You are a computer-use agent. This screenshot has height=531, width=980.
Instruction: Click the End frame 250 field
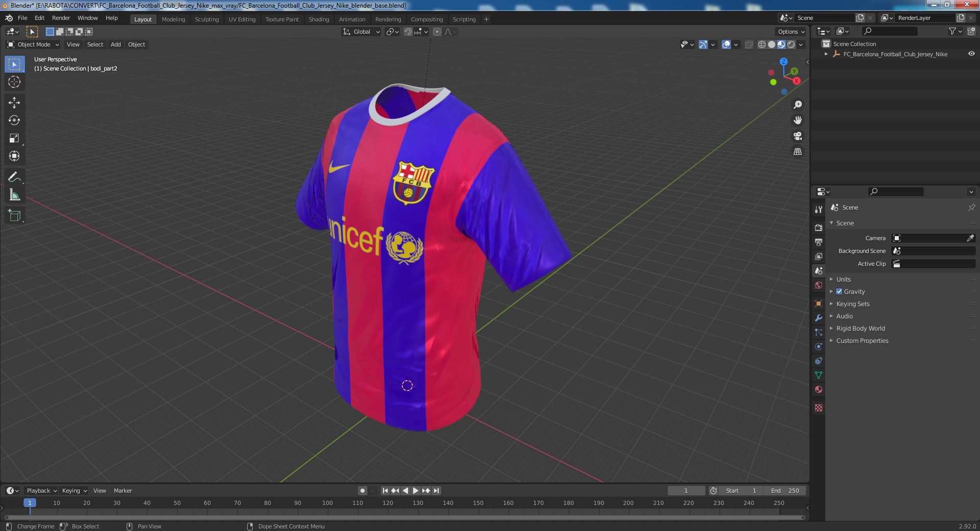pos(785,491)
